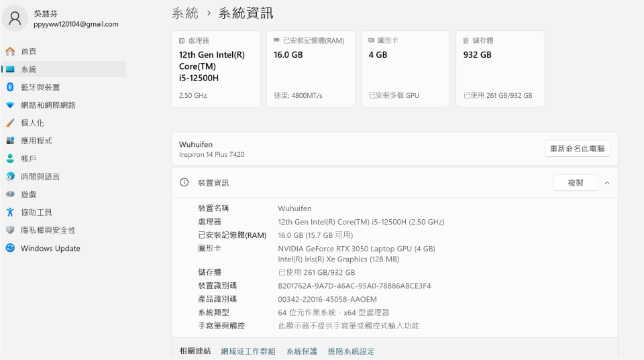Open 個人化 settings
This screenshot has width=644, height=360.
pos(64,123)
